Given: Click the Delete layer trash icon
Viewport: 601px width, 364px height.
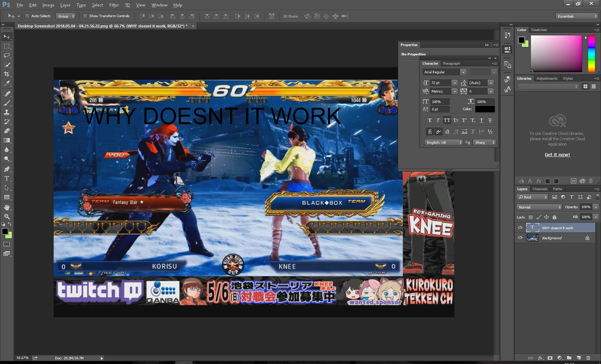Looking at the screenshot, I should (x=588, y=358).
